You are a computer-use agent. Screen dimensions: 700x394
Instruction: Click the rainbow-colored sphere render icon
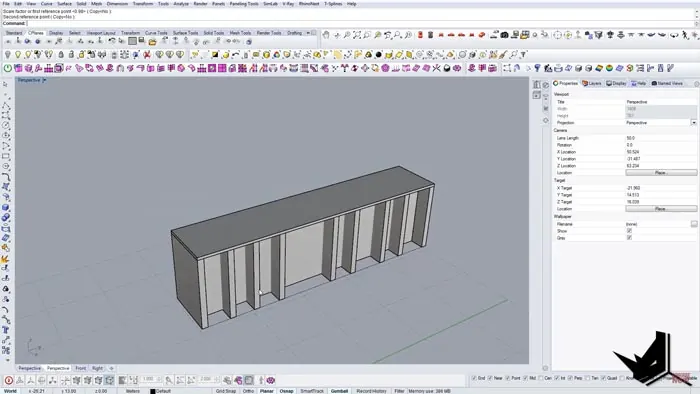click(609, 68)
